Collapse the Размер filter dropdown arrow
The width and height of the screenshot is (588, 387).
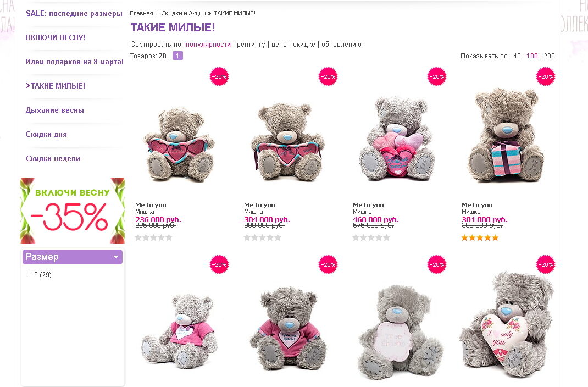tap(115, 257)
